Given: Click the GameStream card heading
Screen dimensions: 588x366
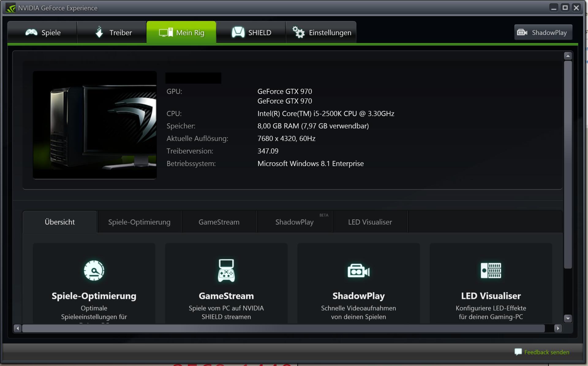Looking at the screenshot, I should pos(226,296).
